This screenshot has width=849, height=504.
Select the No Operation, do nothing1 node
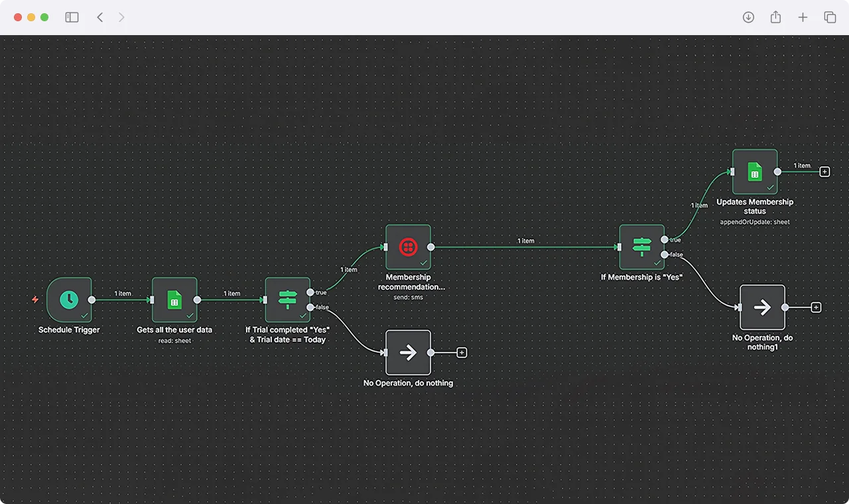762,307
